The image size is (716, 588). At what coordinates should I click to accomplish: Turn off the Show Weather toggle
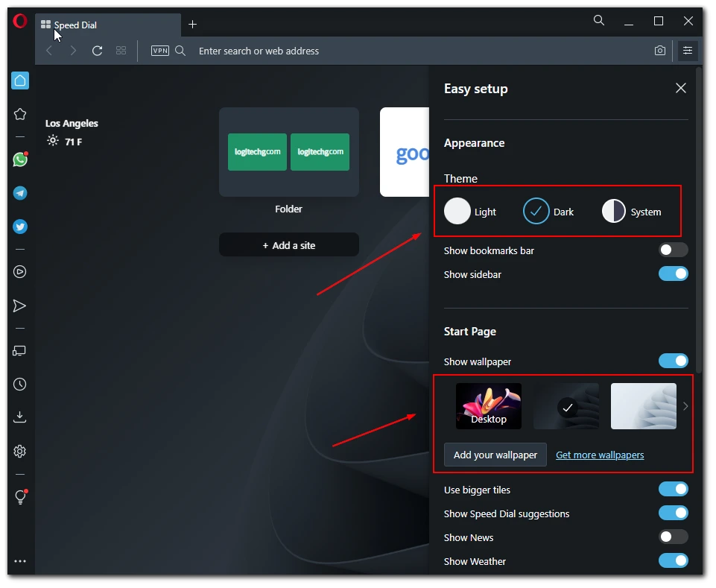point(673,560)
